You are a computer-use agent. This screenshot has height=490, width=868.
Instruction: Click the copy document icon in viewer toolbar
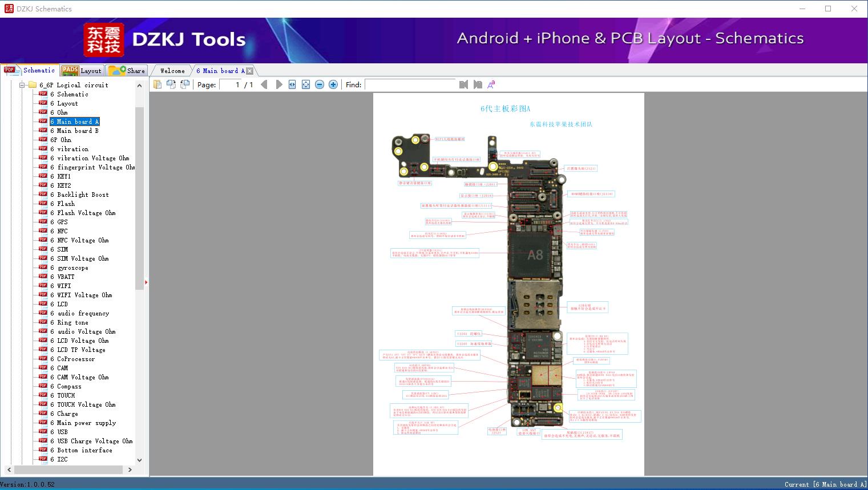[x=158, y=84]
